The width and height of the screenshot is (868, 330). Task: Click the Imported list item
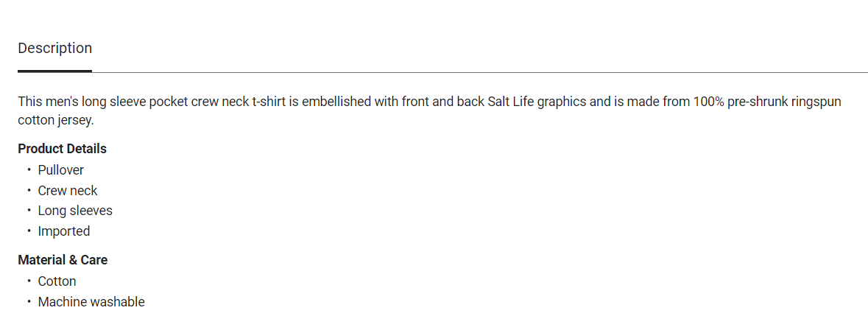[x=64, y=231]
